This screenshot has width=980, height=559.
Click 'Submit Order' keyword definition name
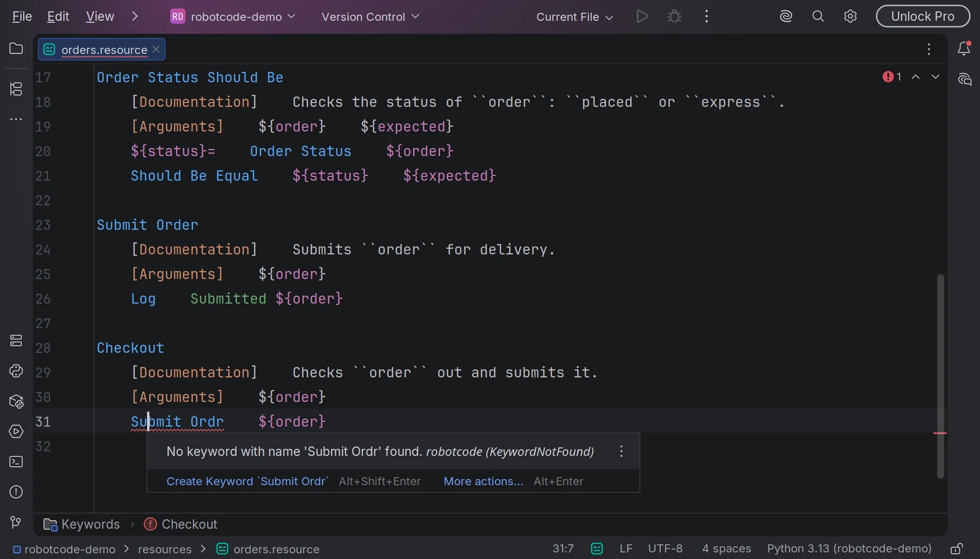[148, 225]
